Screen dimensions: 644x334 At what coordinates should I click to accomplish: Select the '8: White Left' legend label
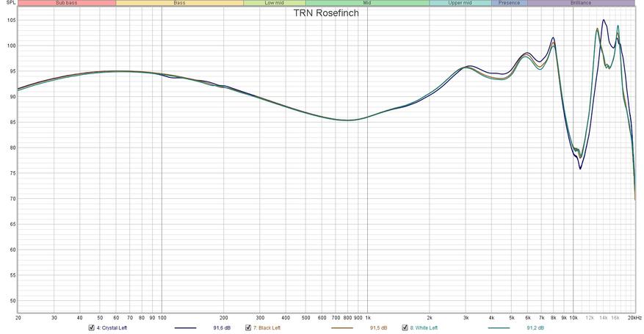pos(424,328)
